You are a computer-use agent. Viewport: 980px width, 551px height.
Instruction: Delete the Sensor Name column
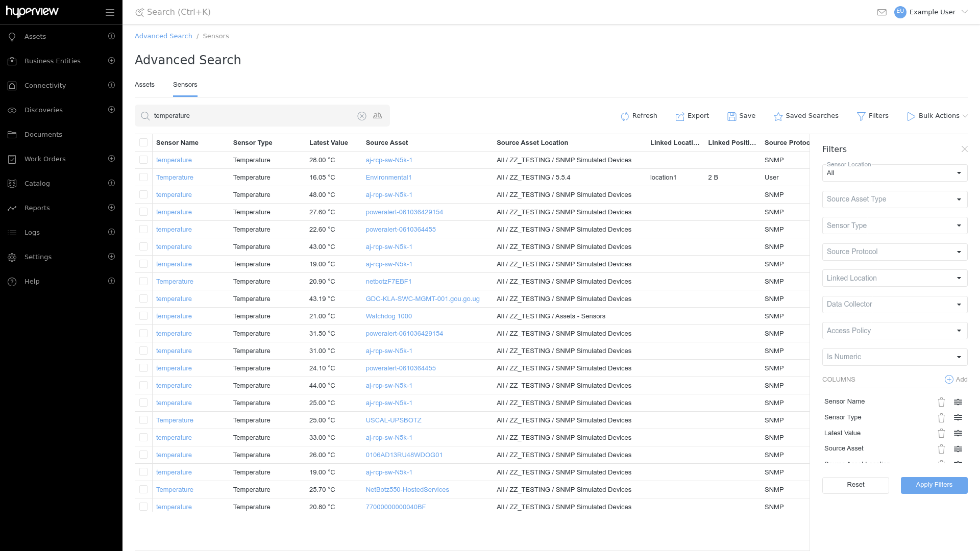point(941,402)
